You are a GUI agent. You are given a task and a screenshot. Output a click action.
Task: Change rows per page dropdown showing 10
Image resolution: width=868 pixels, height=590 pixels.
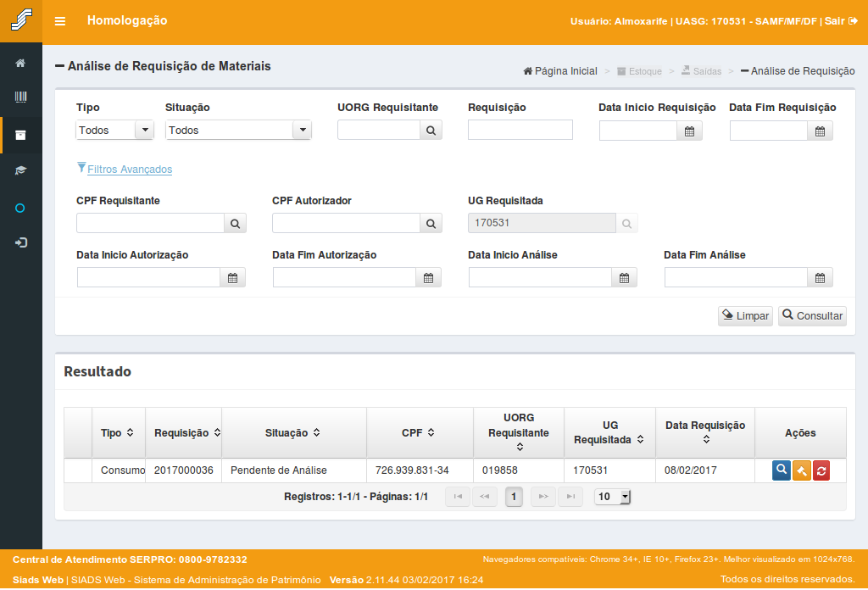point(612,497)
